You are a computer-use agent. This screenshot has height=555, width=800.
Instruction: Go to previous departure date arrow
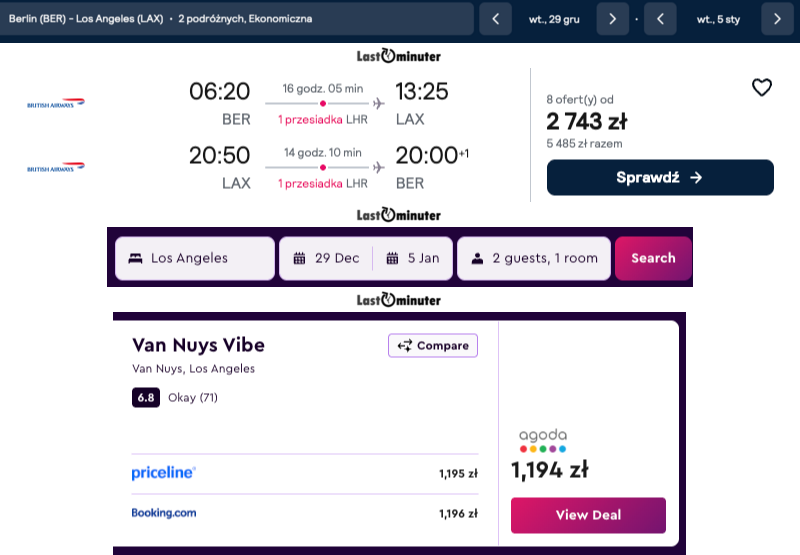pyautogui.click(x=495, y=19)
